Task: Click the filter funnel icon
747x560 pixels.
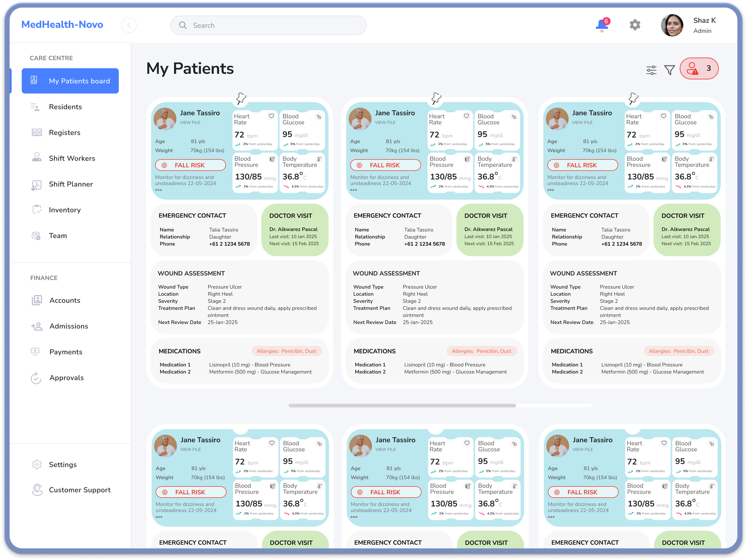Action: click(669, 70)
